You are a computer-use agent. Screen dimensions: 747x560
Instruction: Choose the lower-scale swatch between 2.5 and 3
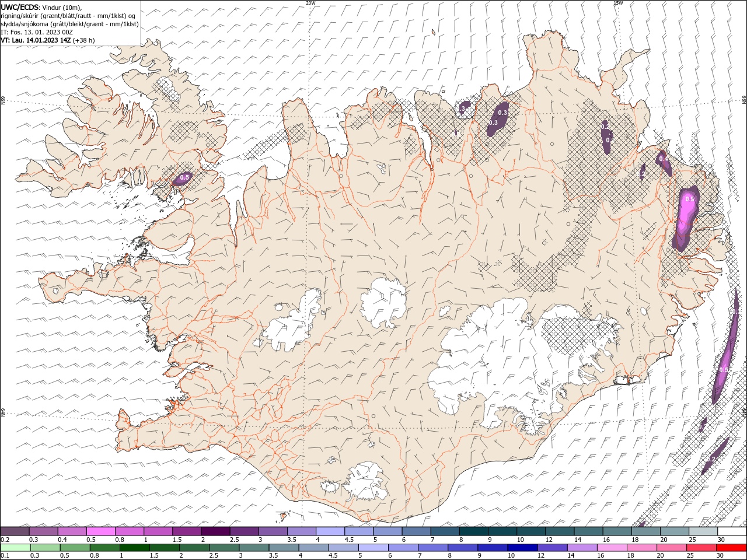(x=224, y=548)
